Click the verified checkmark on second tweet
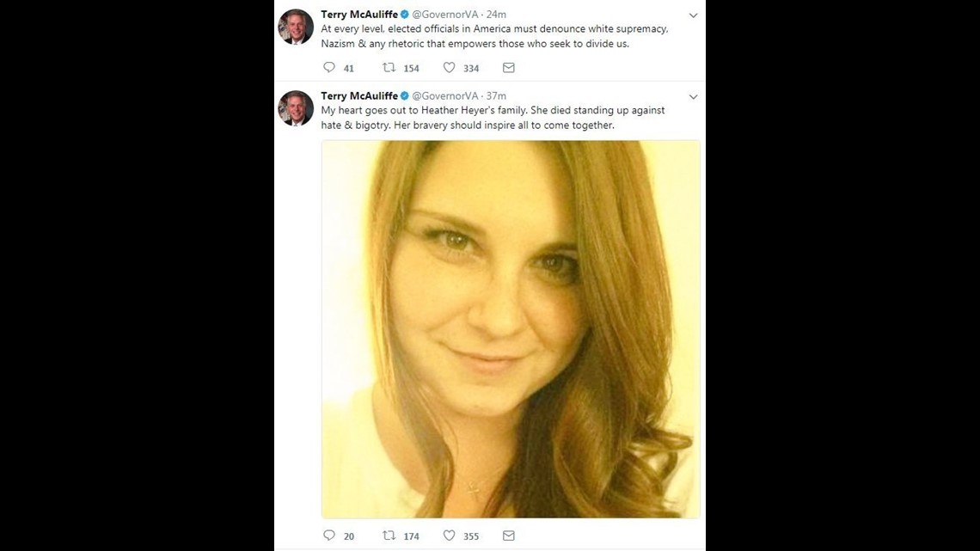Image resolution: width=980 pixels, height=551 pixels. (x=404, y=95)
